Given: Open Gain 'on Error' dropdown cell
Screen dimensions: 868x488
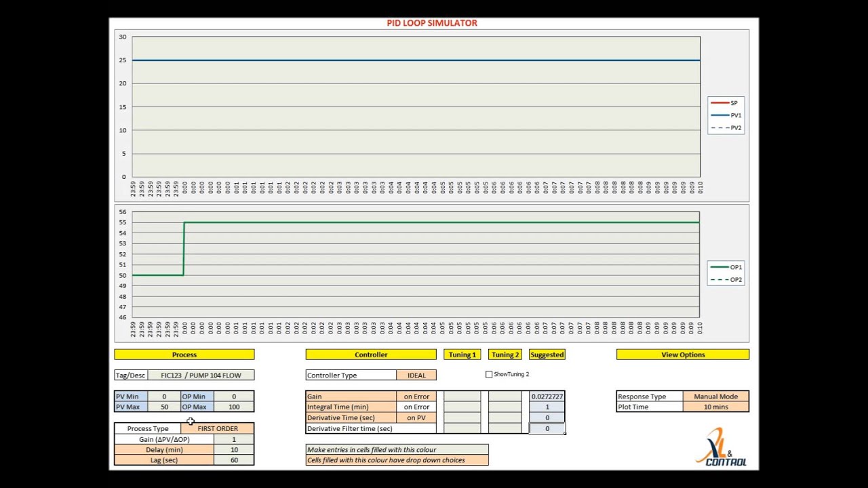Looking at the screenshot, I should coord(416,396).
